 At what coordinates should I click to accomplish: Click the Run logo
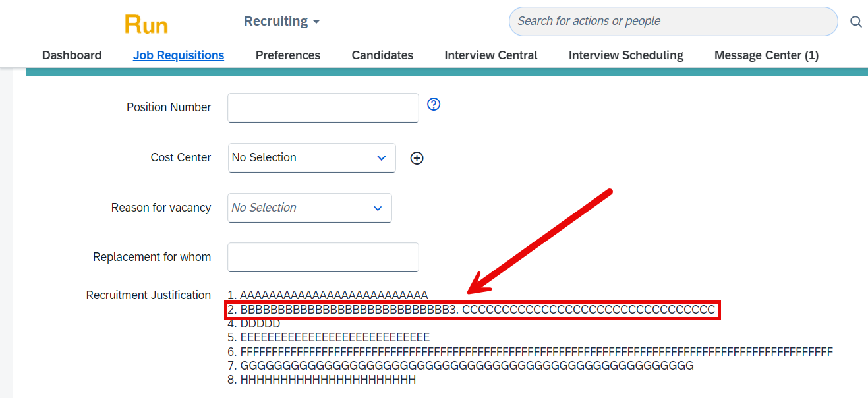146,24
